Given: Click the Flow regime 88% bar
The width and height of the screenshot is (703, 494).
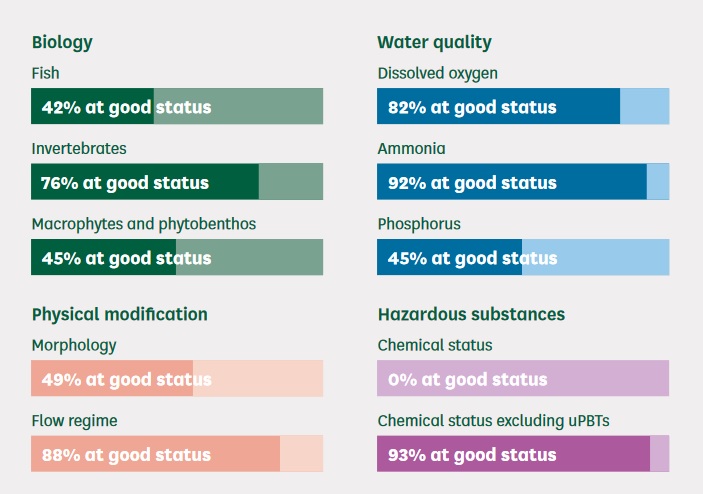Looking at the screenshot, I should (177, 453).
